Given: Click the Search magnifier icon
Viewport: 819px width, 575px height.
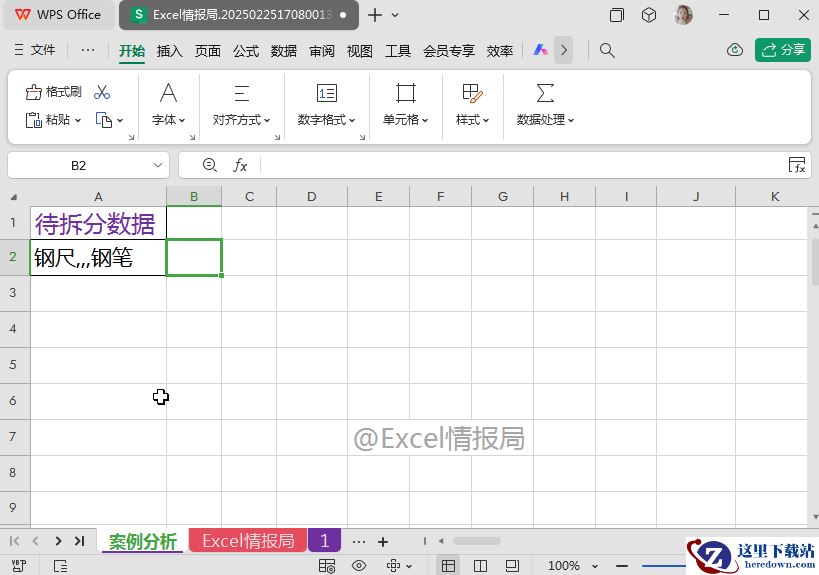Looking at the screenshot, I should pos(607,50).
